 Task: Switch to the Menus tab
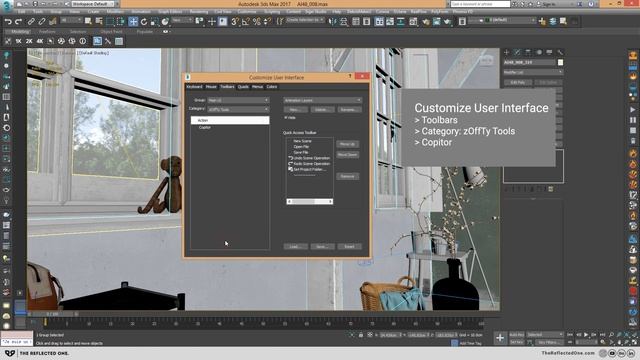coord(258,87)
